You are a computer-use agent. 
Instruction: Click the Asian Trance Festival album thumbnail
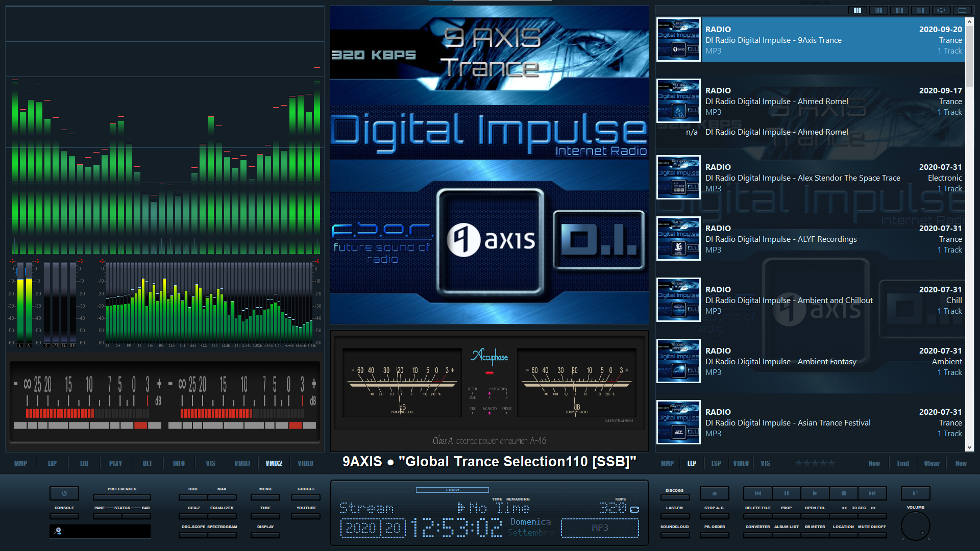click(x=678, y=422)
